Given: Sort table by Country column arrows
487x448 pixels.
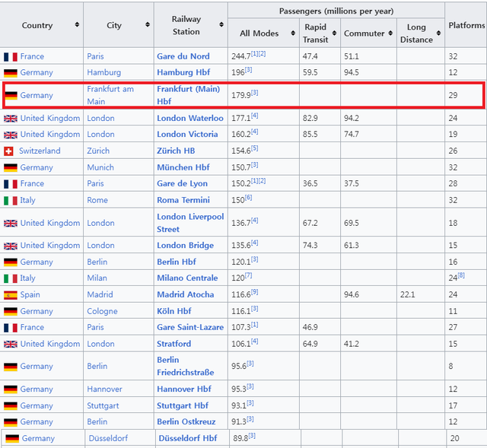Looking at the screenshot, I should [x=77, y=25].
